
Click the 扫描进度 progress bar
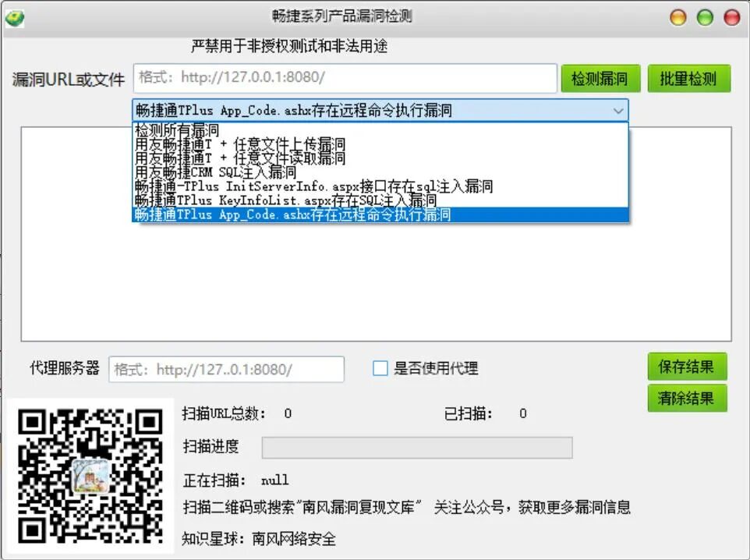click(x=417, y=448)
